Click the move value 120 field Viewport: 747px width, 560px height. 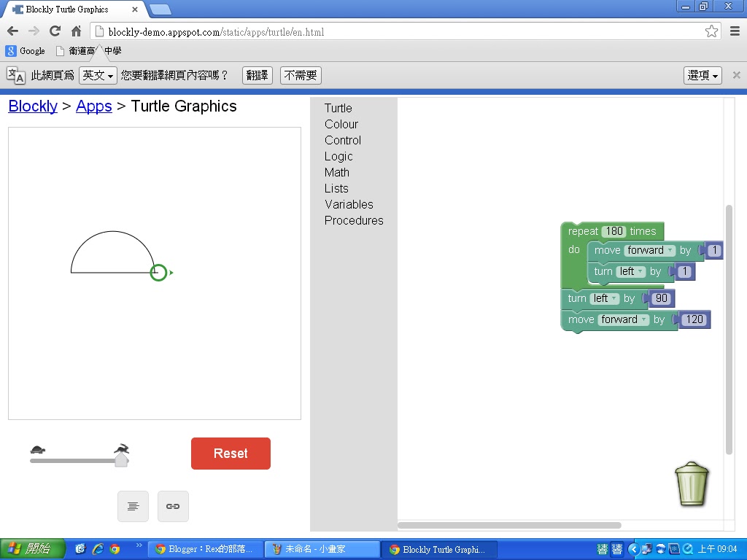click(694, 319)
